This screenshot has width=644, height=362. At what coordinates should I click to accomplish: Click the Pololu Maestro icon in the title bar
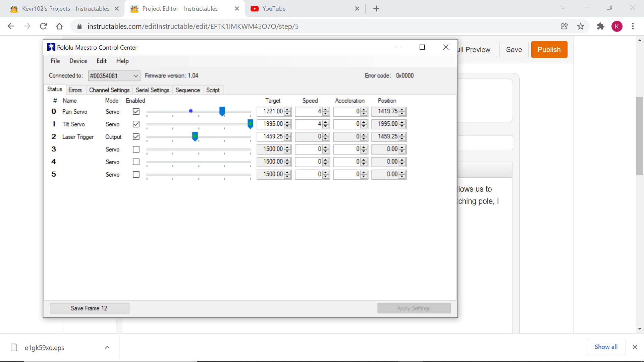(51, 47)
